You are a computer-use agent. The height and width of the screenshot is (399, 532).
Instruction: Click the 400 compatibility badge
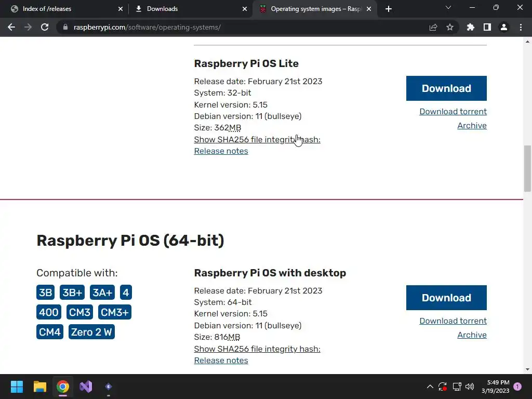[49, 312]
